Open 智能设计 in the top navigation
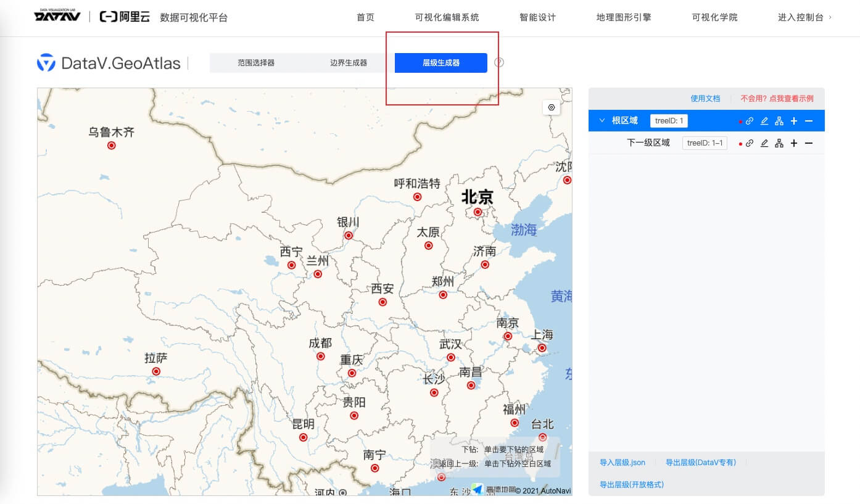 coord(538,17)
